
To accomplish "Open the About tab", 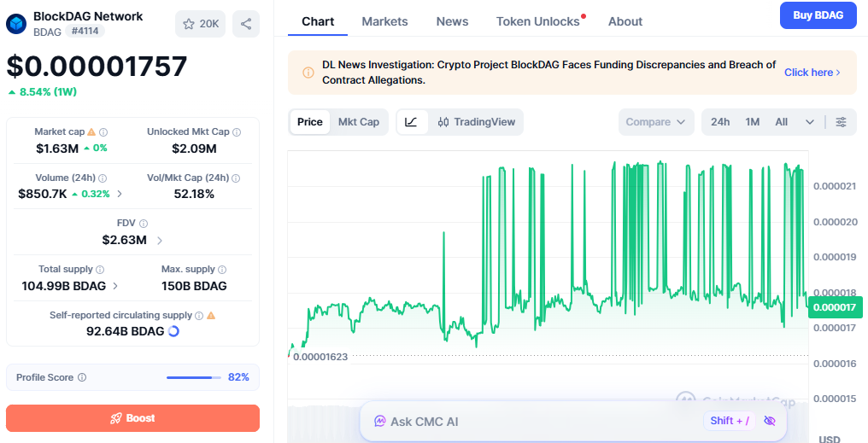I will pos(625,21).
